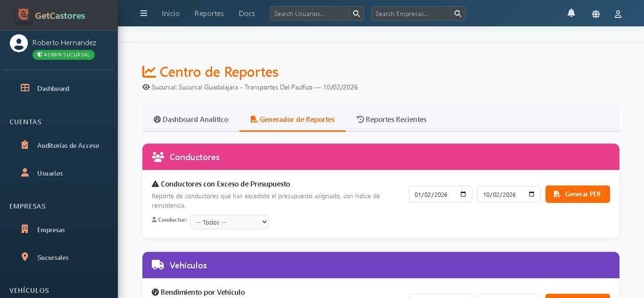644x298 pixels.
Task: Click the Generar PDF button
Action: point(578,194)
